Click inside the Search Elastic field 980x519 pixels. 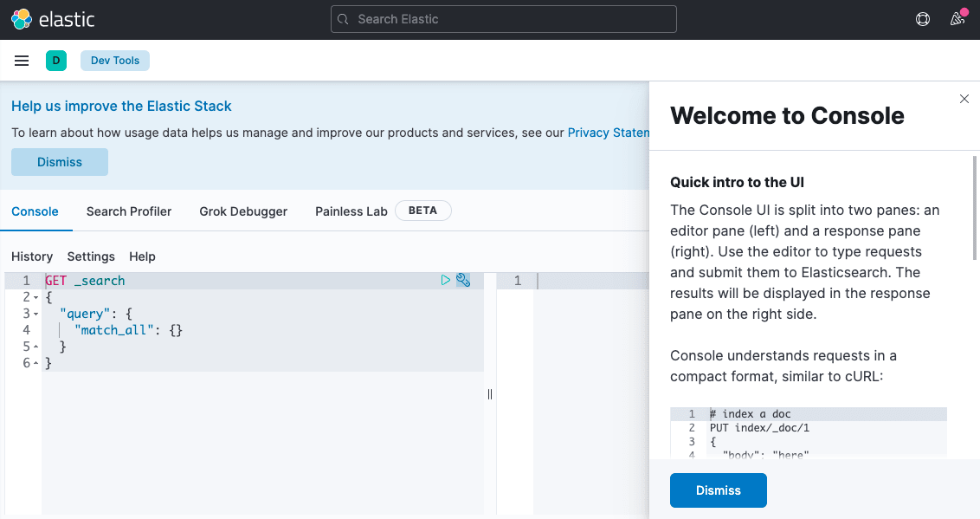pos(502,18)
